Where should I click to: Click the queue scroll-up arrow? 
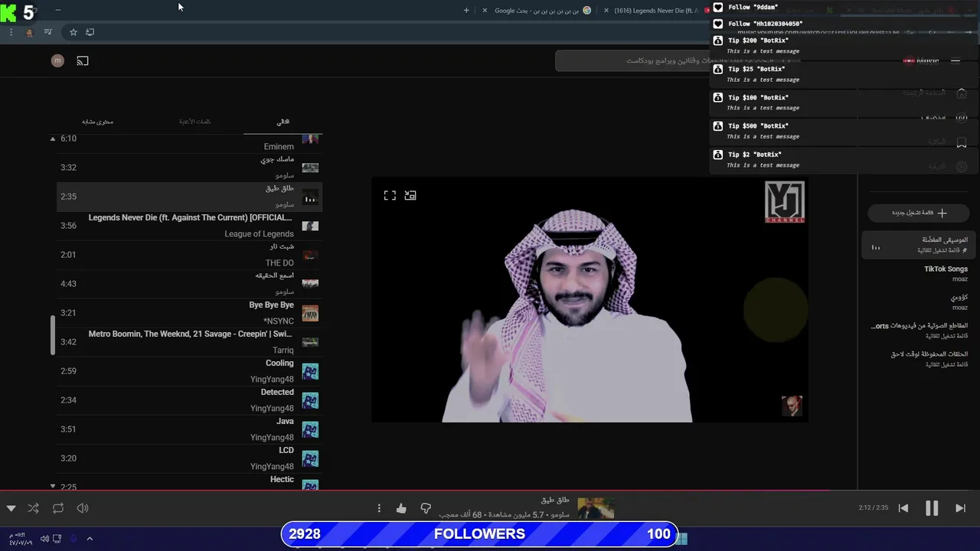(53, 139)
